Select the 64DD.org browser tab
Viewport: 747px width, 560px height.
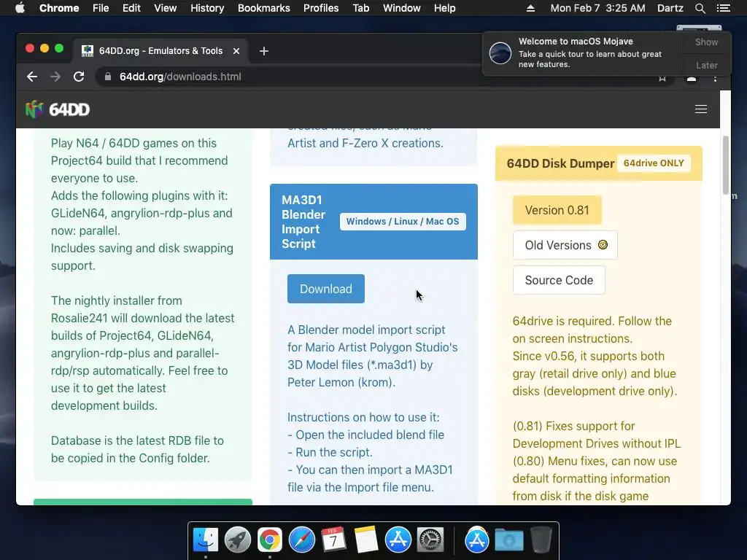pos(160,51)
